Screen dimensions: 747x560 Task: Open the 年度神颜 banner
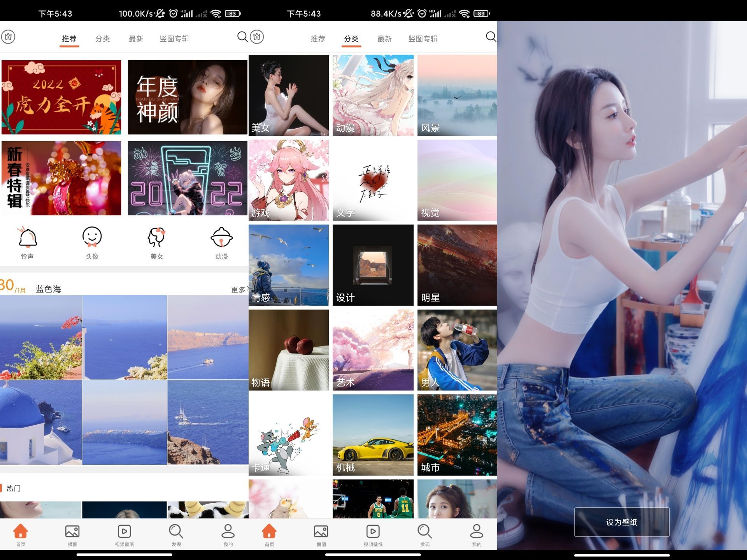(188, 97)
